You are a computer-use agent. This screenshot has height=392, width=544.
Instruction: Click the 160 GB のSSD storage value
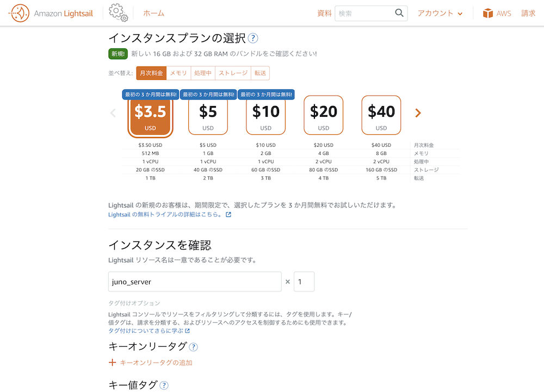click(x=381, y=170)
